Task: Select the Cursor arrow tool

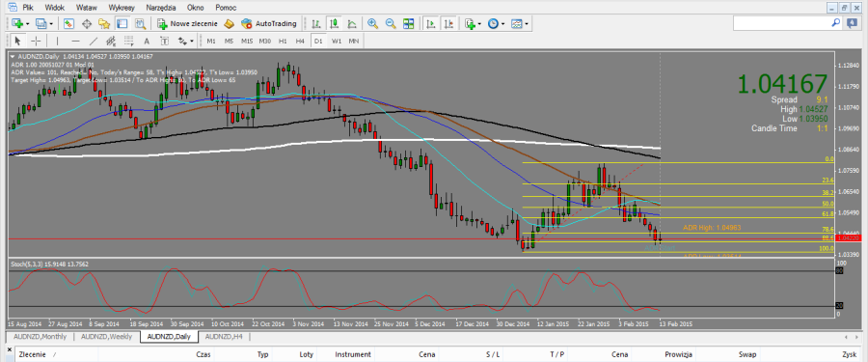Action: click(x=17, y=41)
